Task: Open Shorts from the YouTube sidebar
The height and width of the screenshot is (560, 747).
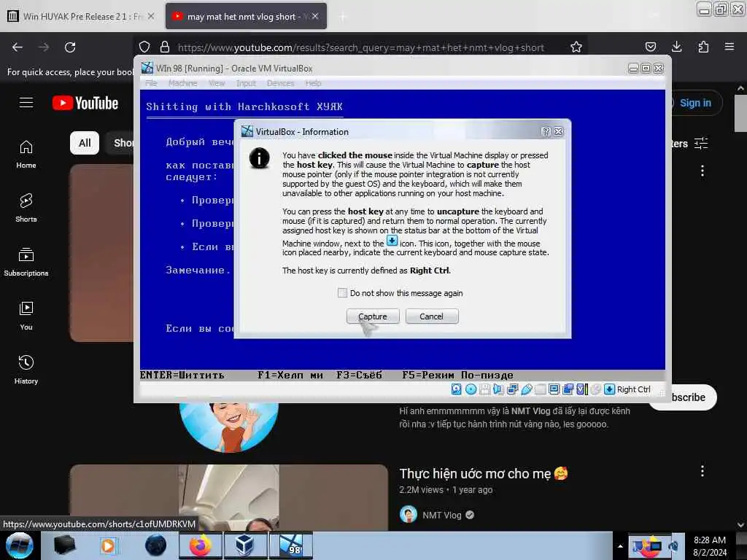Action: coord(26,209)
